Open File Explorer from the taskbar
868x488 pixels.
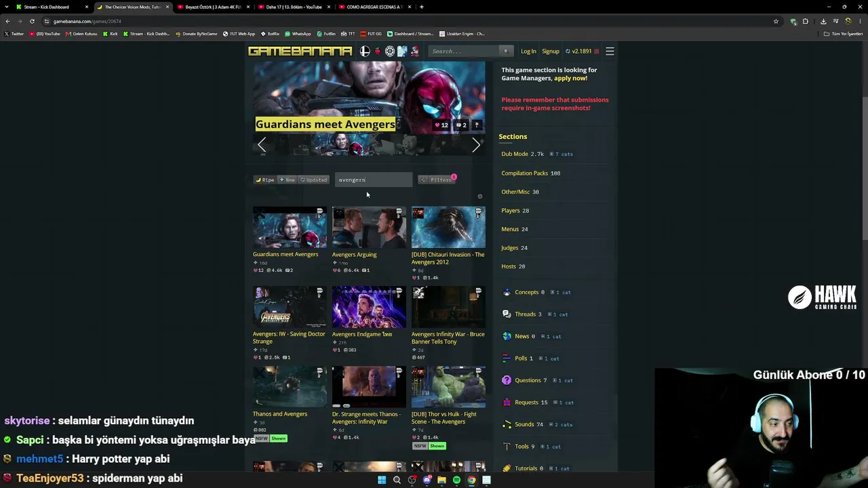(441, 480)
